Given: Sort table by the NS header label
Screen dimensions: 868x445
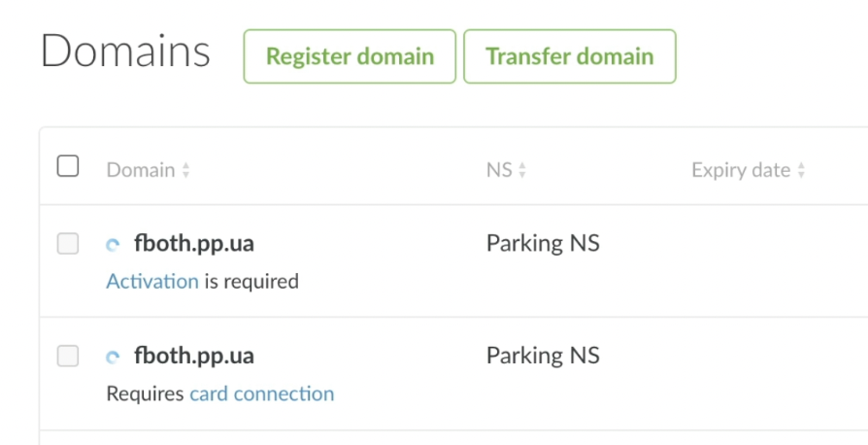Looking at the screenshot, I should tap(499, 170).
